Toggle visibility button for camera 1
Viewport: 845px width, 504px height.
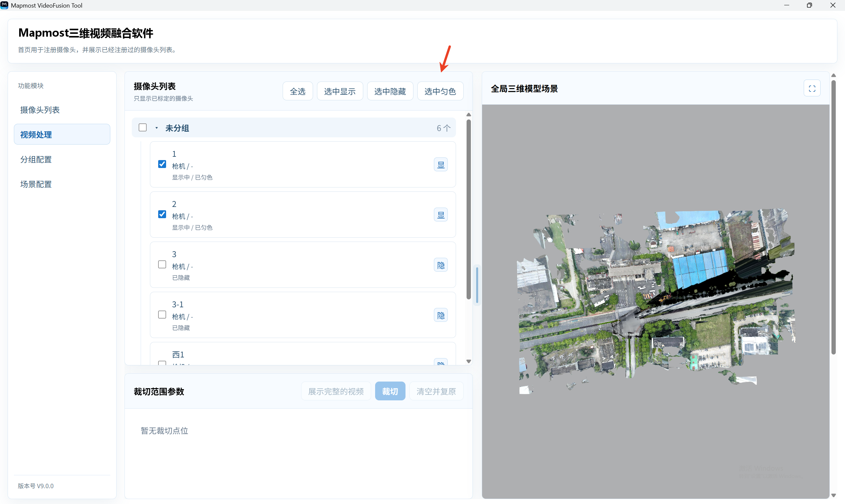440,165
